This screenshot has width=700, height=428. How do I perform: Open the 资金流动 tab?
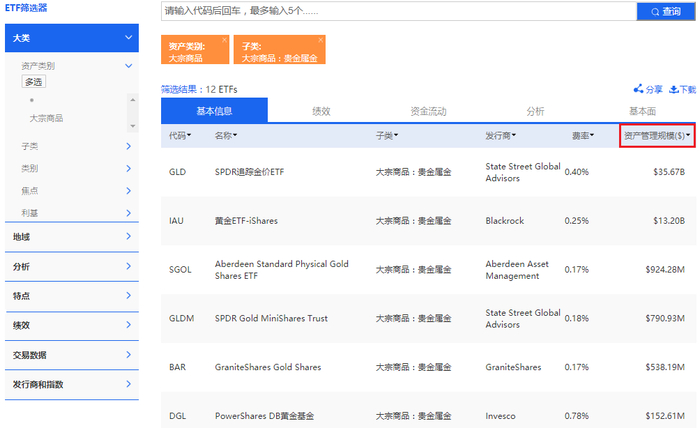(429, 111)
